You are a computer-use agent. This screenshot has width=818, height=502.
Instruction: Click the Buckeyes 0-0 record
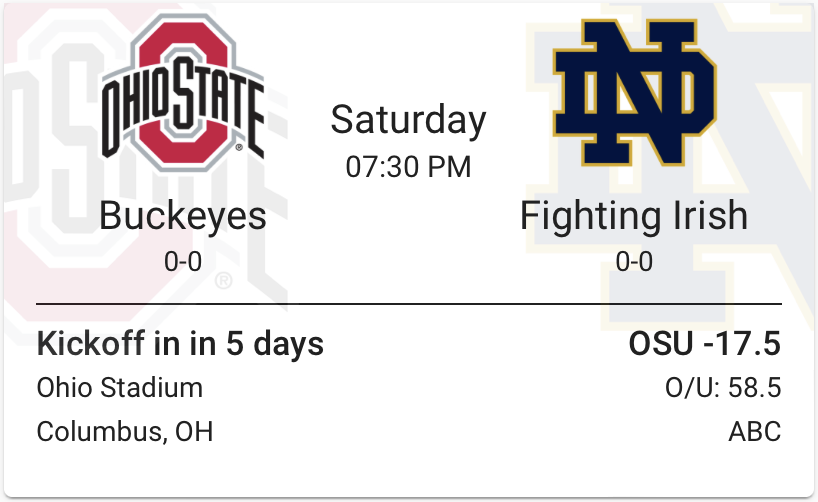pos(183,262)
